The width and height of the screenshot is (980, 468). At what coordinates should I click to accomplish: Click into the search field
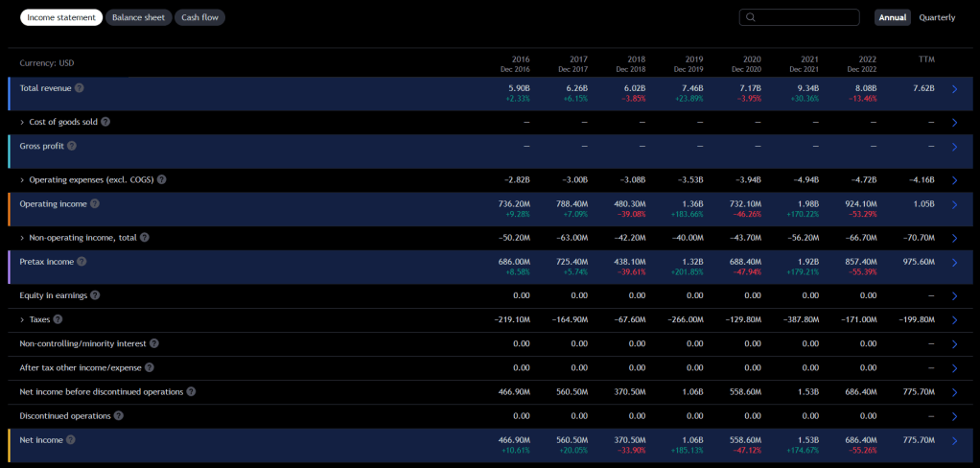805,17
